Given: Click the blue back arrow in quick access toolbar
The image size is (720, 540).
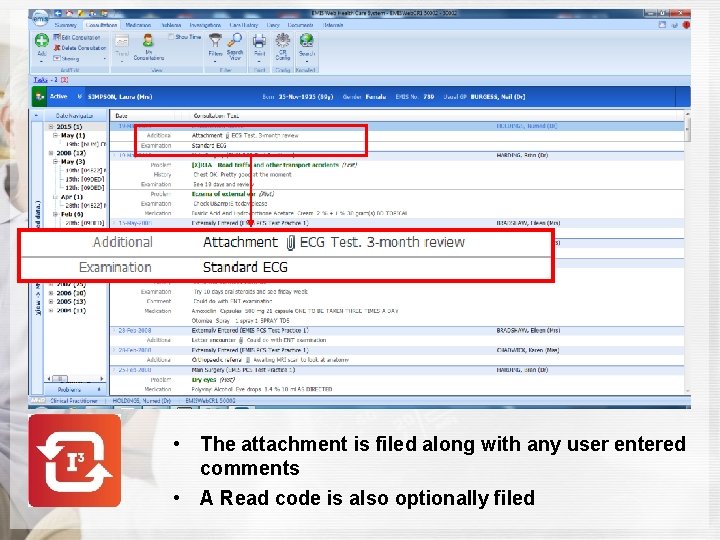Looking at the screenshot, I should 58,13.
